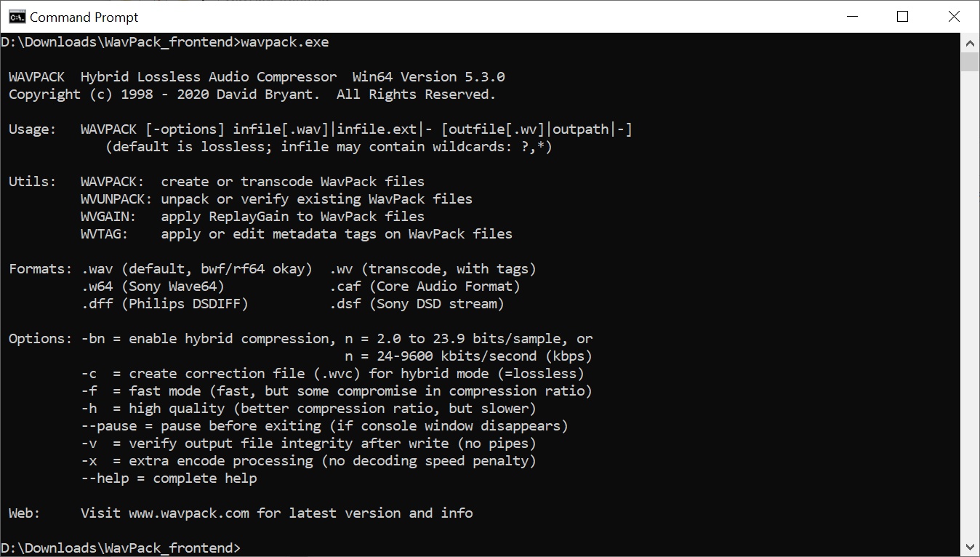Click the .dsf Sony DSD stream text

pyautogui.click(x=417, y=304)
